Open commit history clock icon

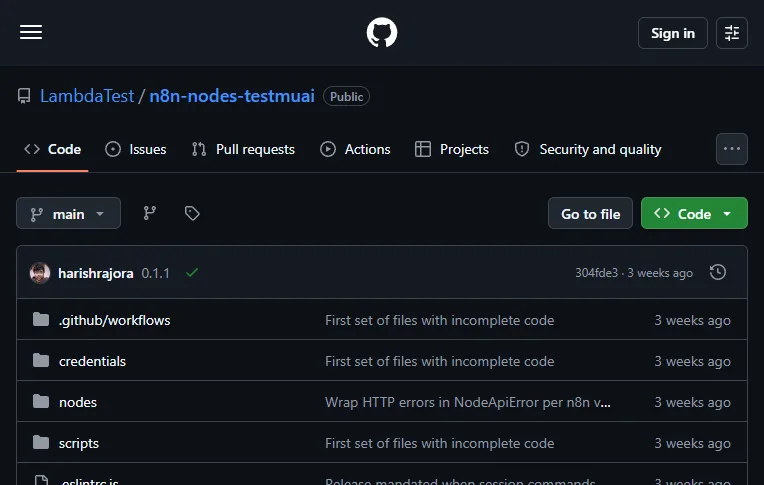[718, 272]
